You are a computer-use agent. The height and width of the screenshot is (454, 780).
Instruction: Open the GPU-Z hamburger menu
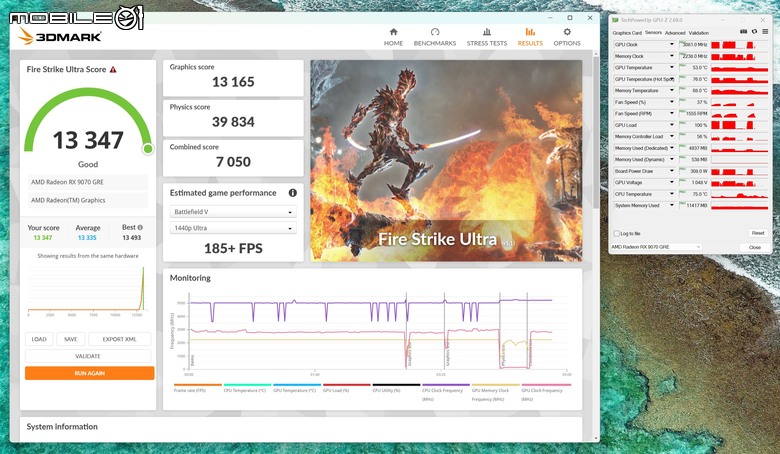765,32
